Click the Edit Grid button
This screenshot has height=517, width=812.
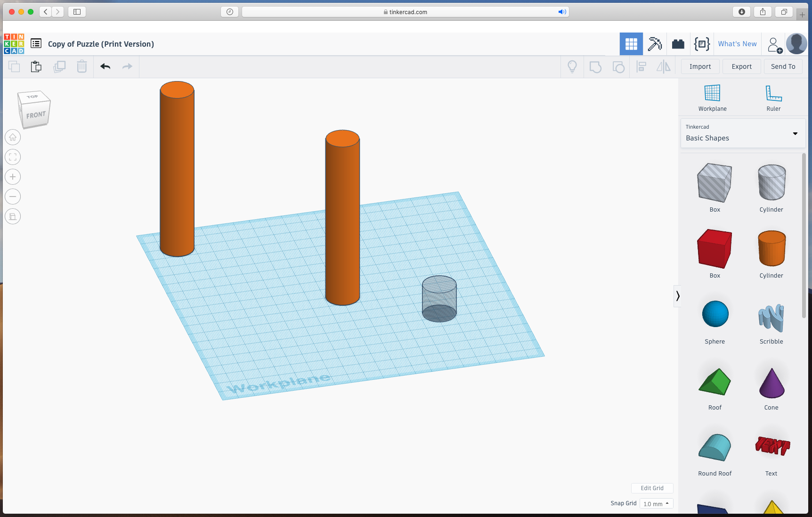pyautogui.click(x=652, y=488)
